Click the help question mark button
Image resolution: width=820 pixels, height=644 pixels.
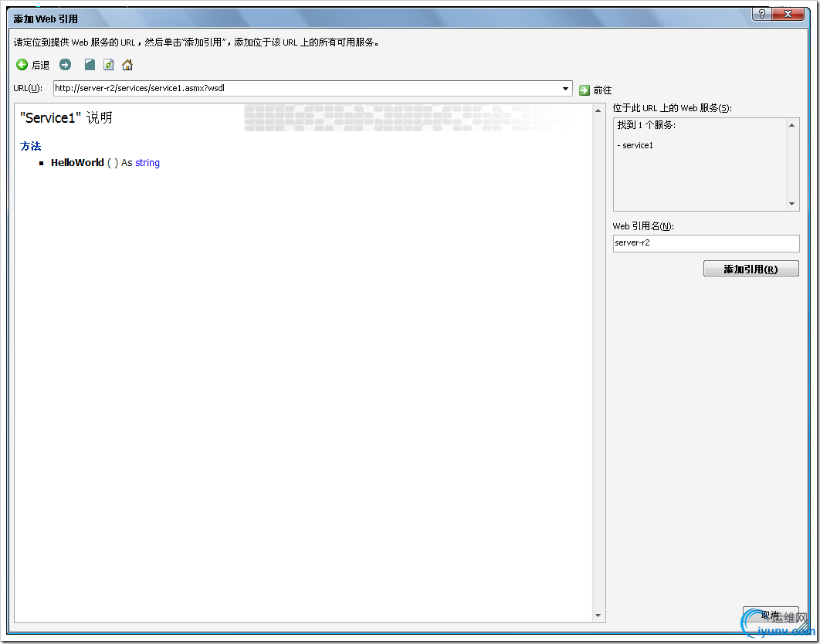[x=762, y=14]
